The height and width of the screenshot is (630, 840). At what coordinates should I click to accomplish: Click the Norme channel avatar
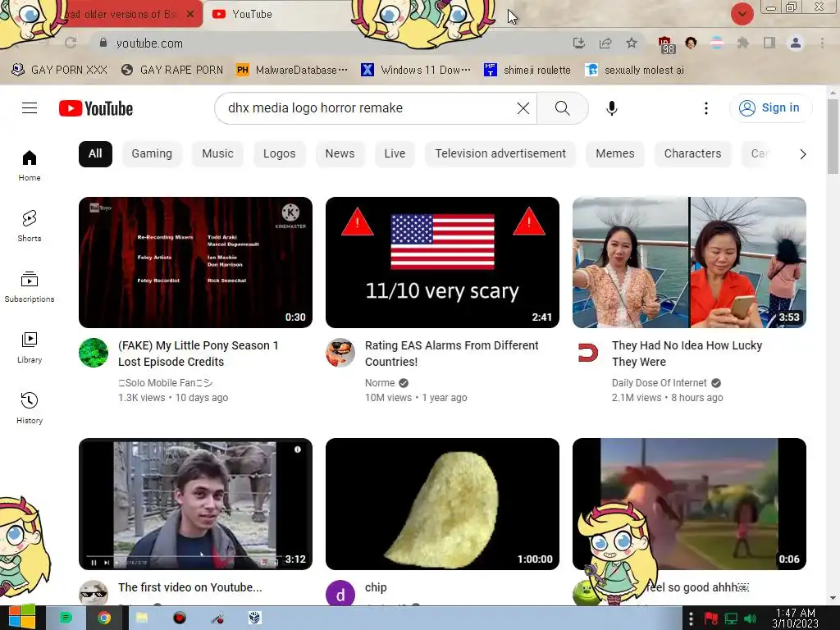(340, 353)
